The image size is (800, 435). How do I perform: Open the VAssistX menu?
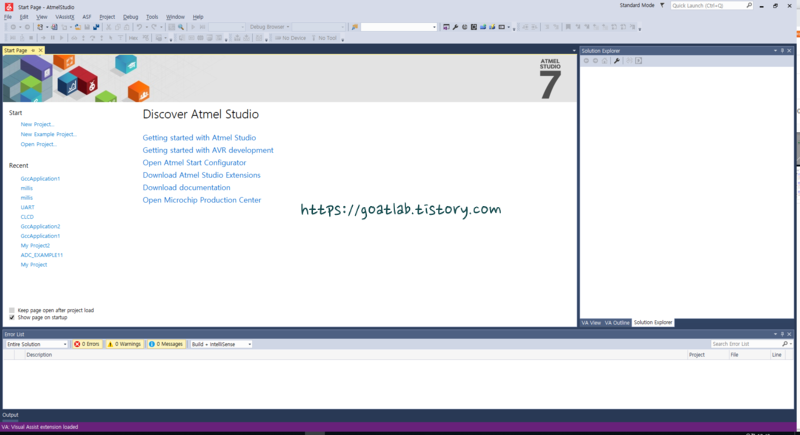click(65, 17)
